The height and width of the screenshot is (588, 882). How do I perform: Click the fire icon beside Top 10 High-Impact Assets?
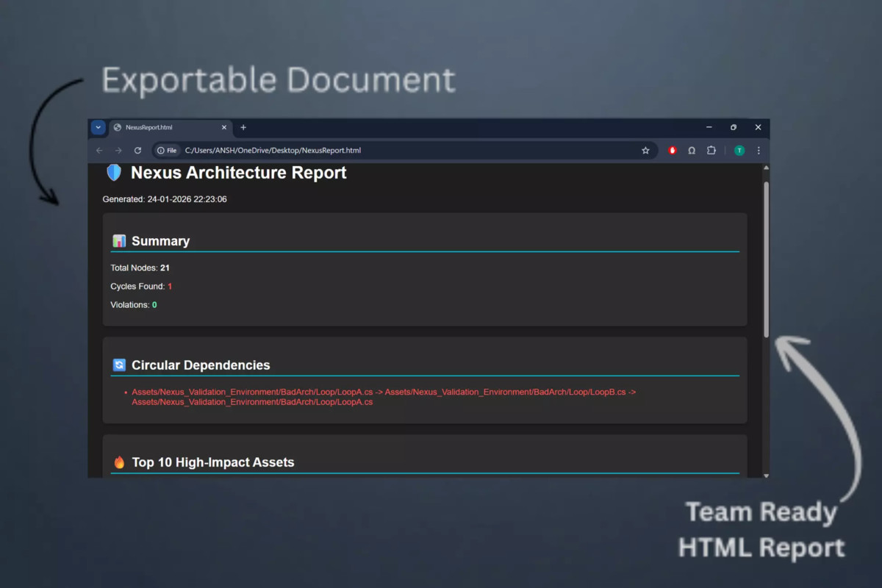(119, 462)
